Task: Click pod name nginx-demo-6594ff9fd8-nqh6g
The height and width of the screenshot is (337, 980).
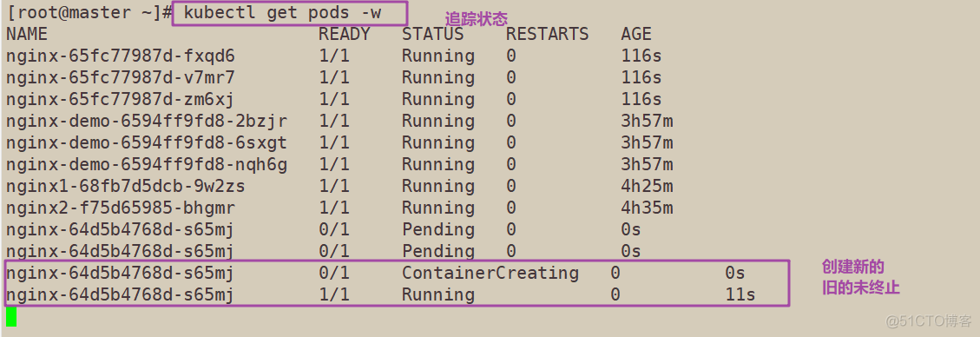Action: 147,164
